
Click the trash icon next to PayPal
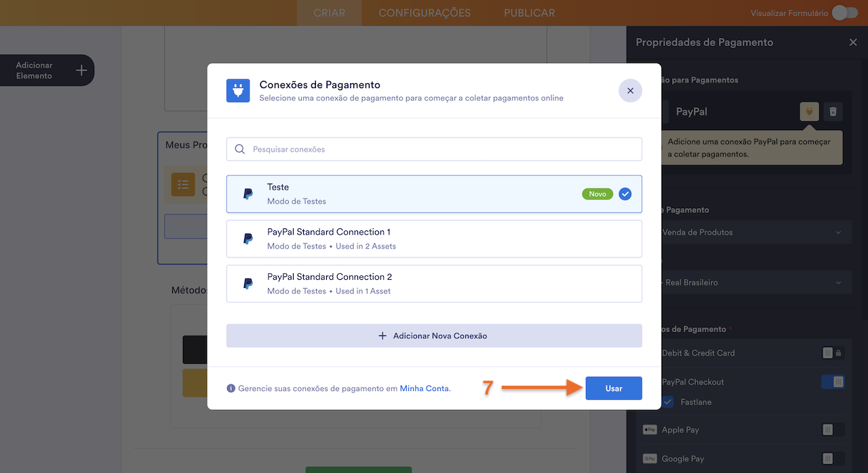coord(833,111)
